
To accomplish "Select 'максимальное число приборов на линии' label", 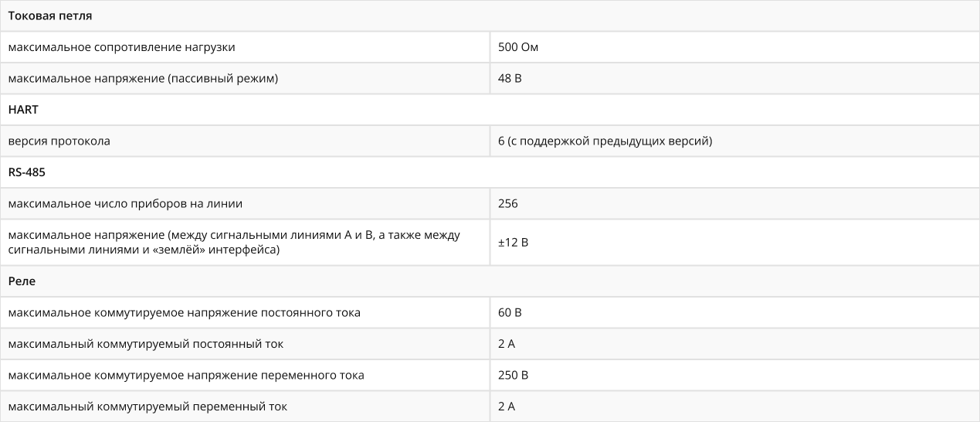I will point(245,204).
